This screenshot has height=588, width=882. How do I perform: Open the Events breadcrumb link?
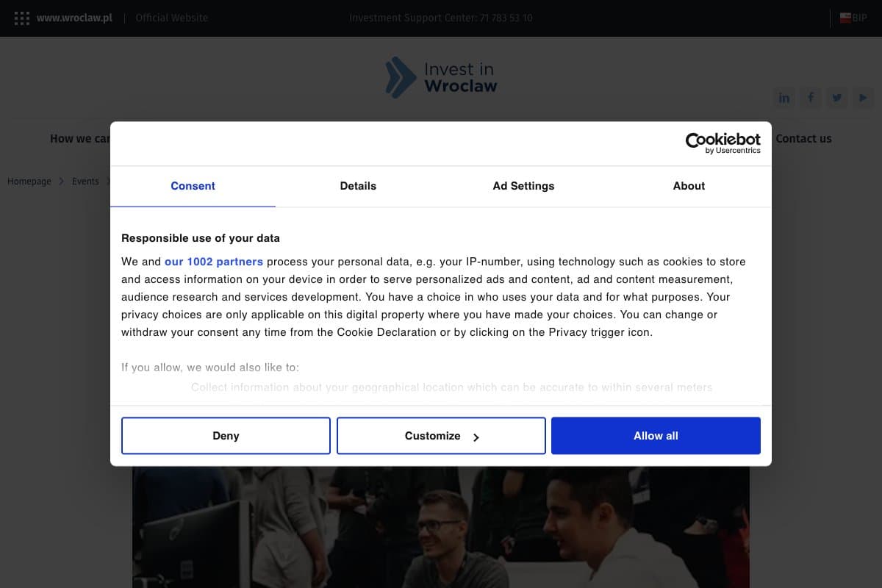(85, 182)
